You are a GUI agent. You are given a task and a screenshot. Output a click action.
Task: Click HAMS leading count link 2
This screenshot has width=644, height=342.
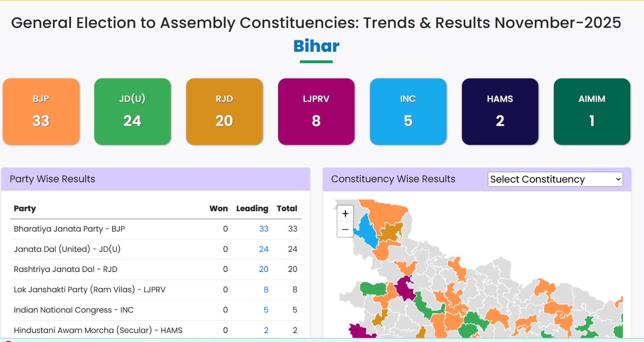click(266, 330)
